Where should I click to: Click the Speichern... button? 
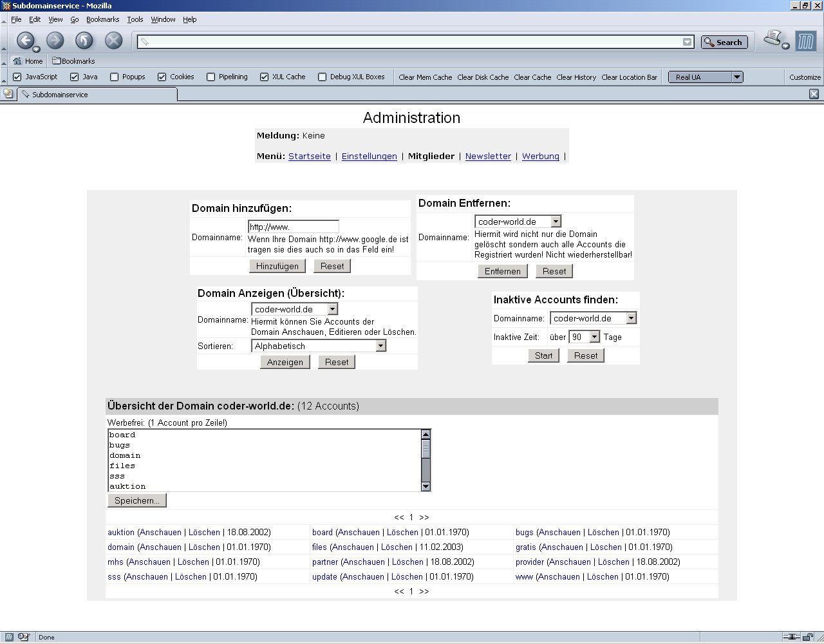[x=137, y=500]
